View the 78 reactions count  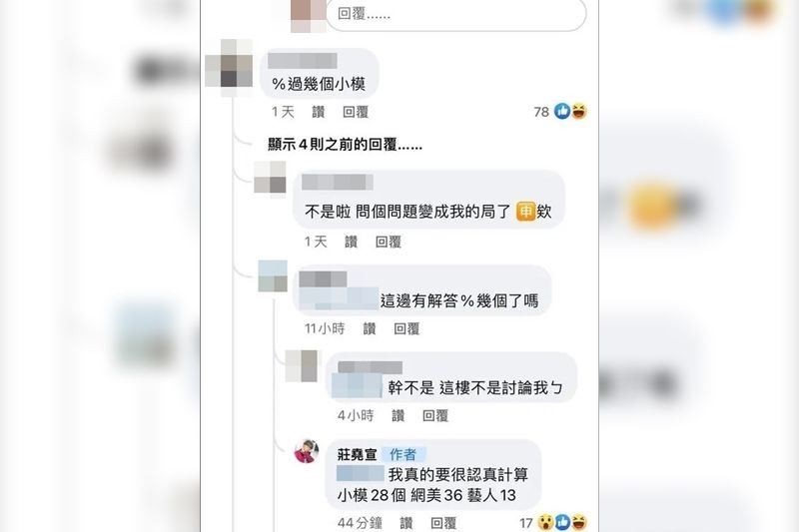point(541,112)
